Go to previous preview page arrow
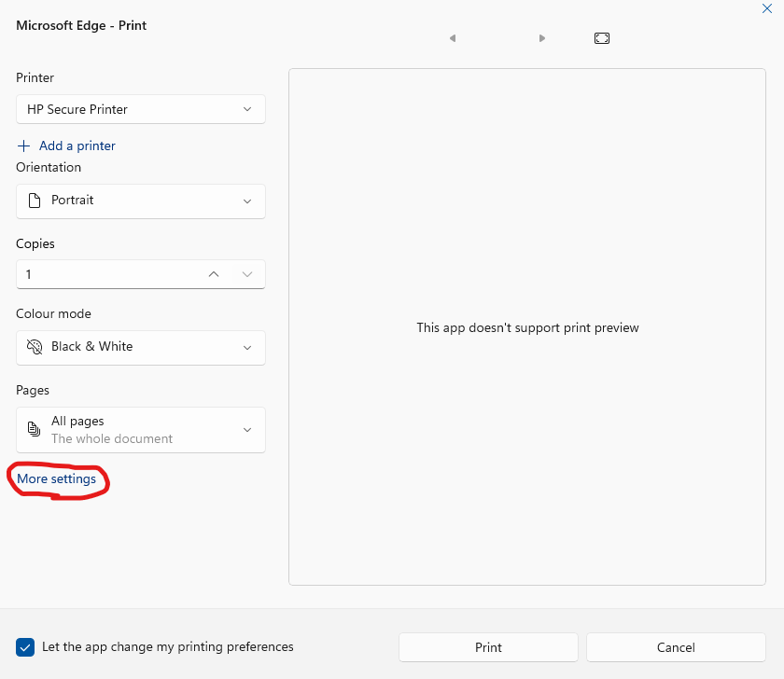Image resolution: width=784 pixels, height=679 pixels. click(x=453, y=38)
